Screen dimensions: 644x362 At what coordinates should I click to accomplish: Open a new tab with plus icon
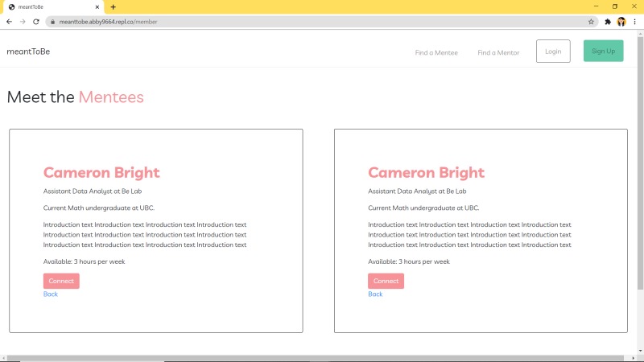113,7
